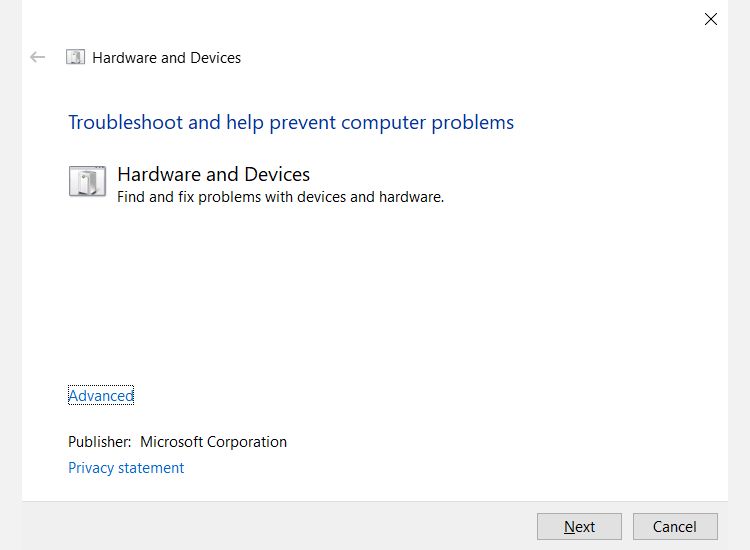Click the 'Find and fix problems' description text
750x550 pixels.
pos(280,197)
